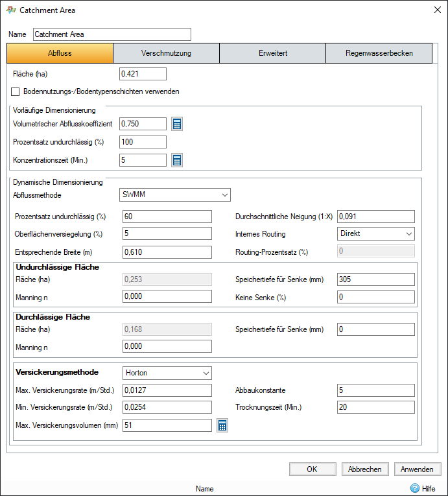Open calculator for Max. Versickerungsvolumen
The image size is (448, 496).
point(222,425)
